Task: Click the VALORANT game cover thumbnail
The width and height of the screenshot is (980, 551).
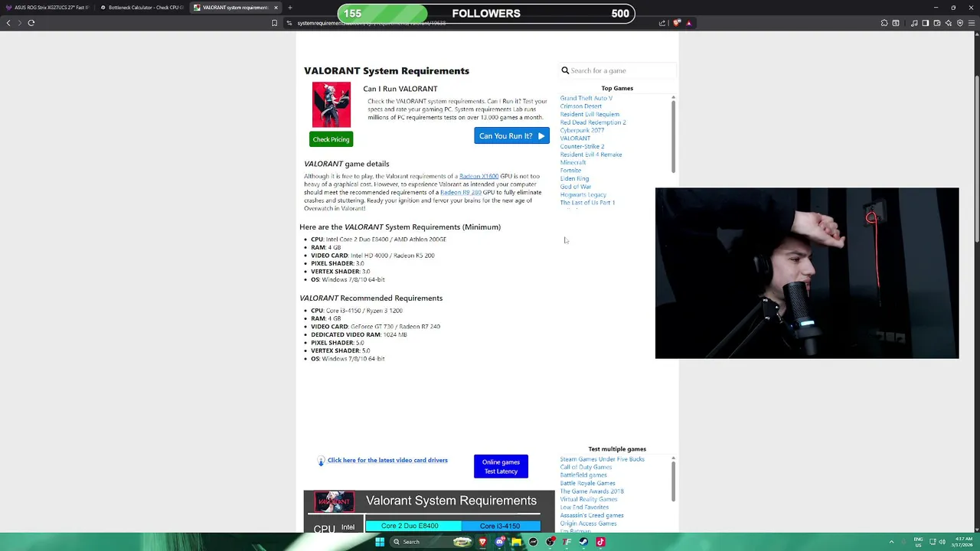Action: tap(332, 105)
